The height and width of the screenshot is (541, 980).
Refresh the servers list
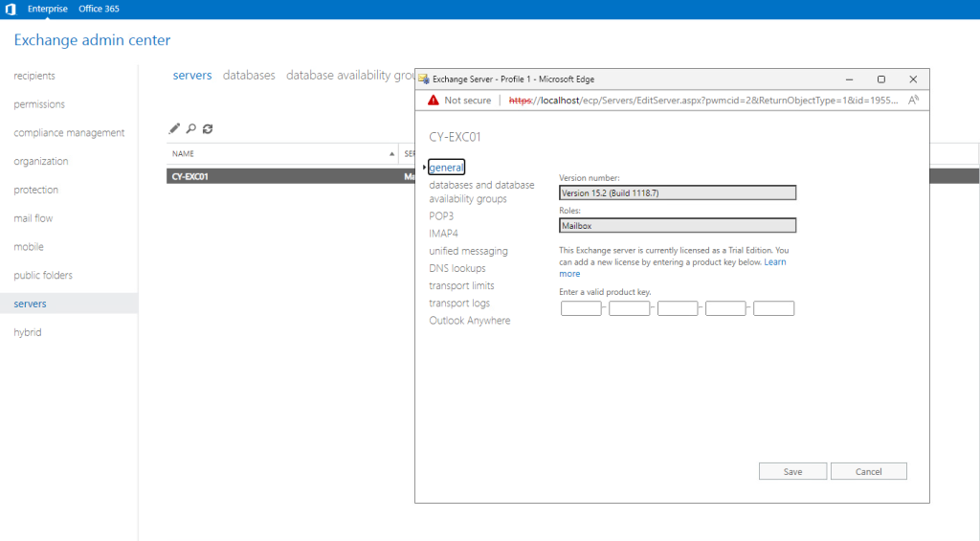[x=208, y=128]
